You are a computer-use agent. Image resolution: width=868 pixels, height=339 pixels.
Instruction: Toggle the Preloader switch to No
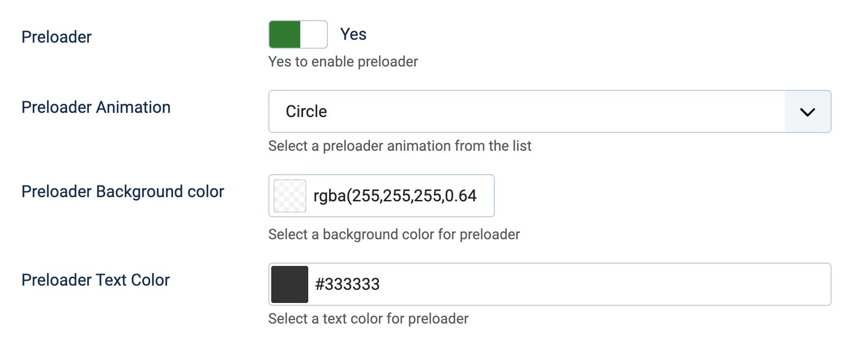tap(297, 34)
